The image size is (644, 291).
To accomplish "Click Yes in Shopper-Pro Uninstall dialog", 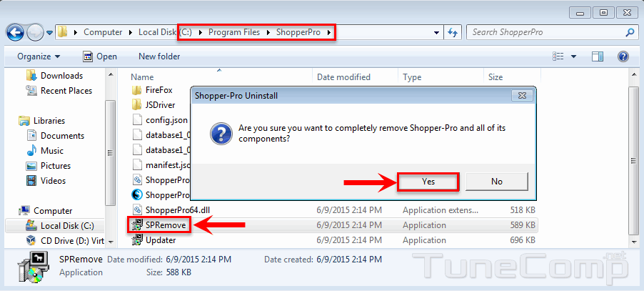I will click(x=428, y=182).
